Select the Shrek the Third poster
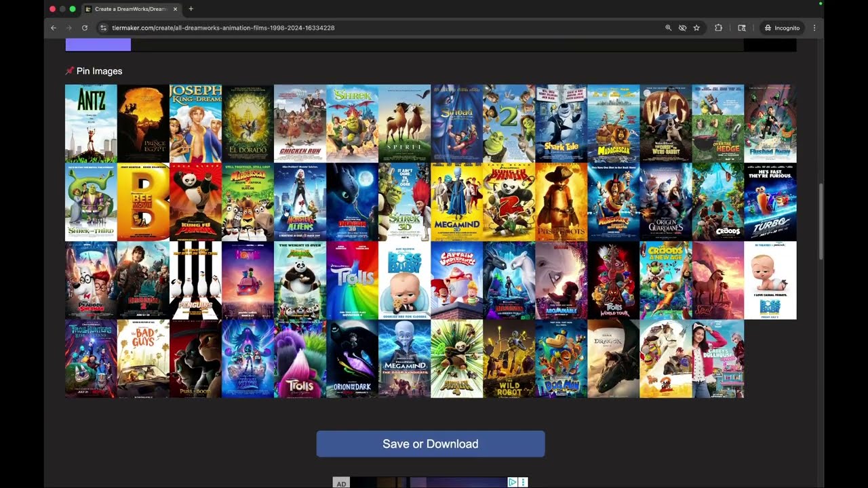 (x=91, y=202)
